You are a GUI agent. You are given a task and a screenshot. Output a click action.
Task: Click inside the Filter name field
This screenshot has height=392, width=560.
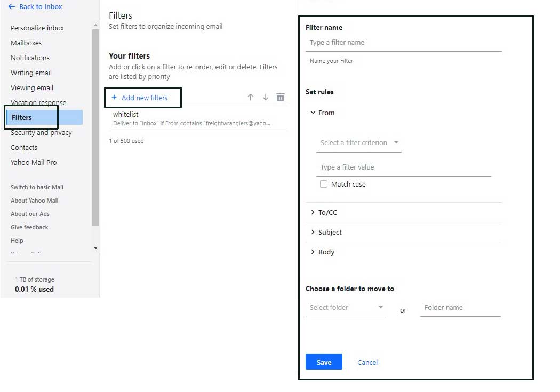pos(403,42)
